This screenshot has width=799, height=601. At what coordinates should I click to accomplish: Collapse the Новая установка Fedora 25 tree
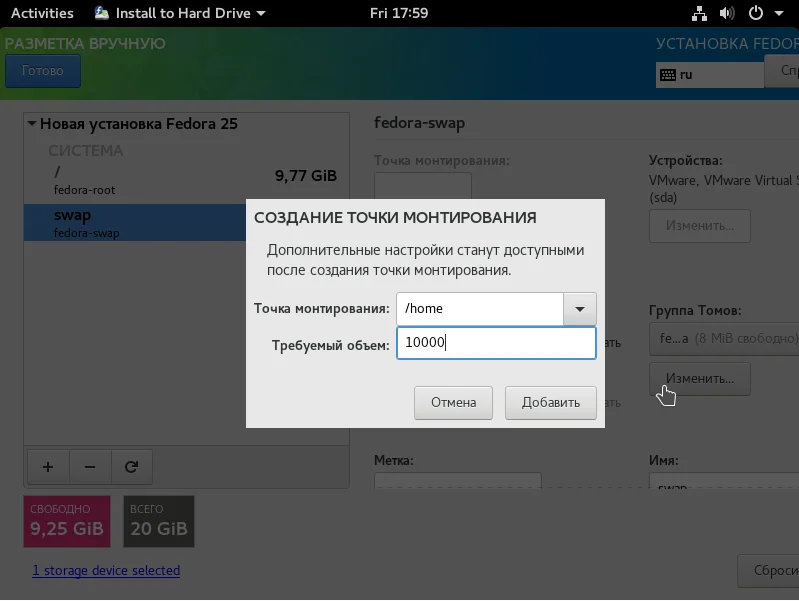[x=32, y=123]
